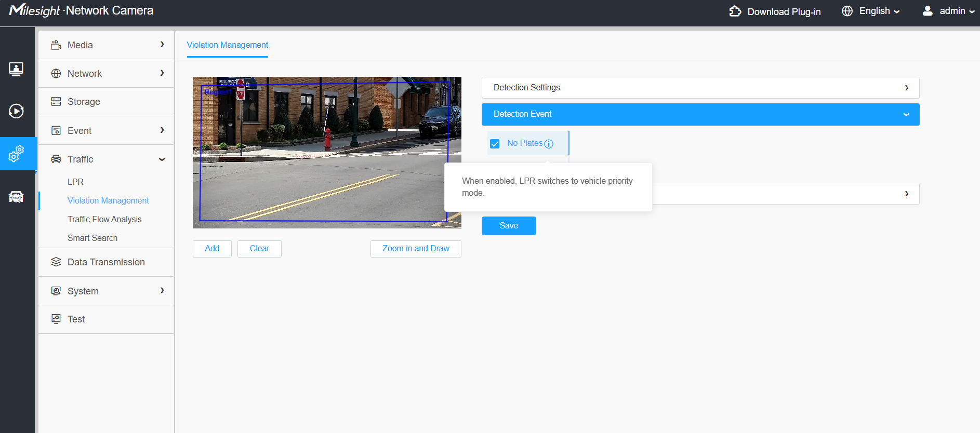Click the language globe icon

click(x=847, y=11)
